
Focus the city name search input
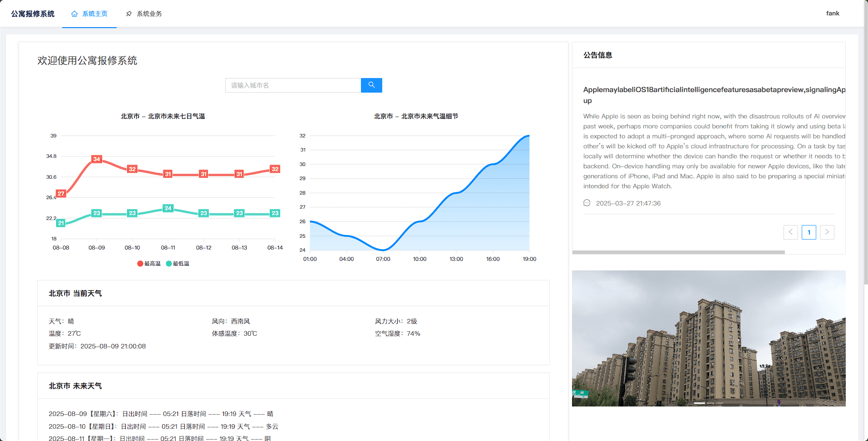coord(293,85)
